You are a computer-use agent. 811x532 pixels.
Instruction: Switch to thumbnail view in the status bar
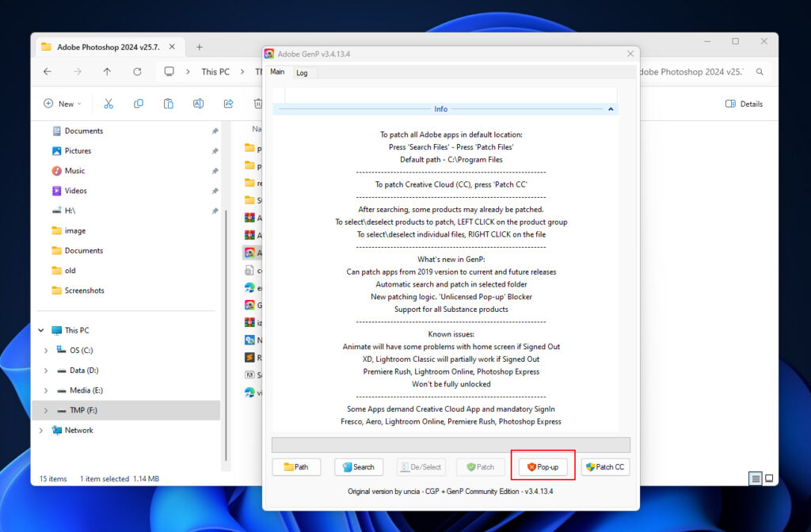[768, 478]
